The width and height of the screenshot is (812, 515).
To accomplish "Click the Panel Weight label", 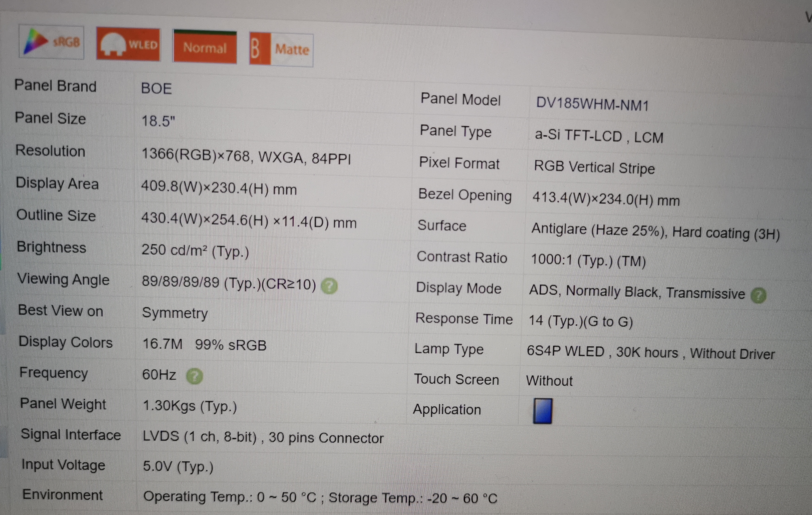I will point(63,404).
